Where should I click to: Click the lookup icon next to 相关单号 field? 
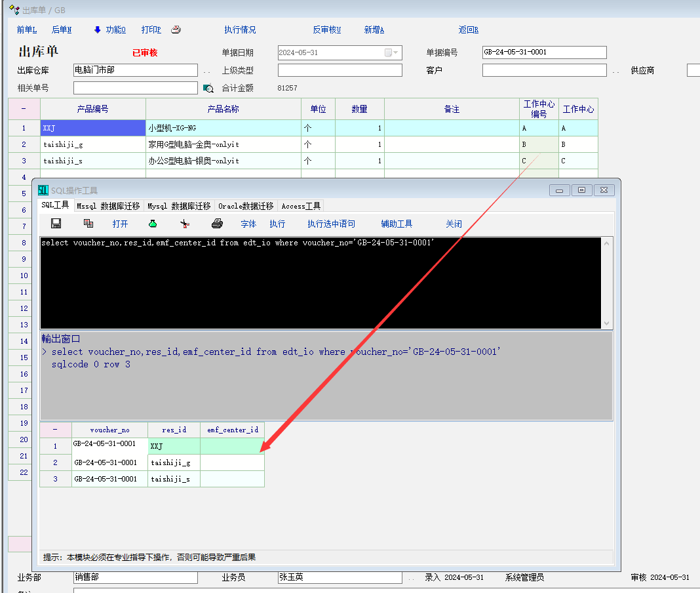click(x=208, y=88)
